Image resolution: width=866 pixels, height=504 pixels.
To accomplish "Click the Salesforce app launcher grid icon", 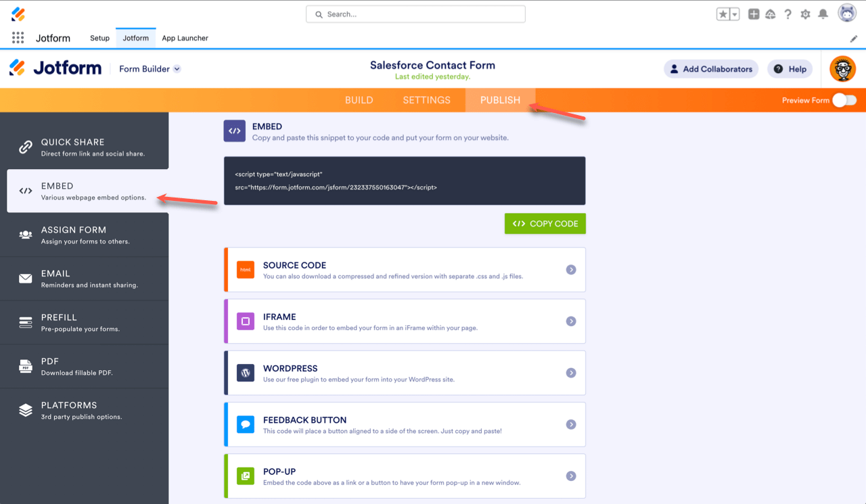I will point(18,38).
